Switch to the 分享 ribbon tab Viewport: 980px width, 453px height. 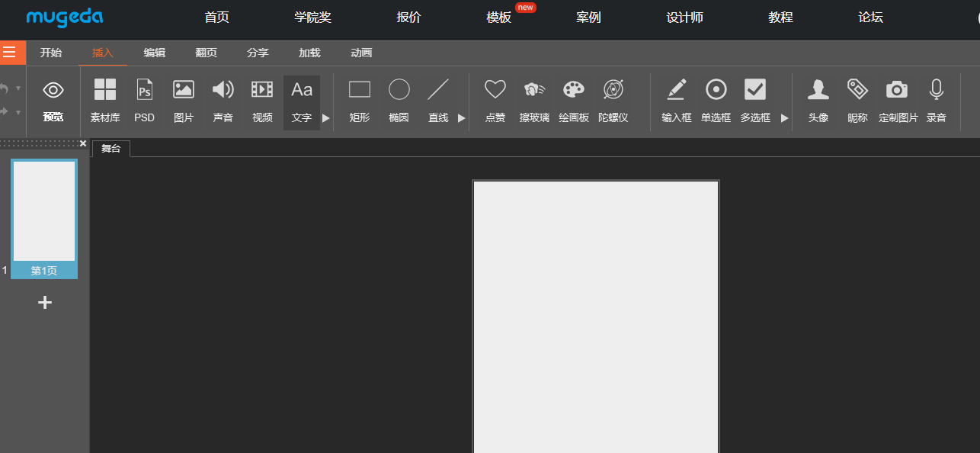(x=258, y=53)
